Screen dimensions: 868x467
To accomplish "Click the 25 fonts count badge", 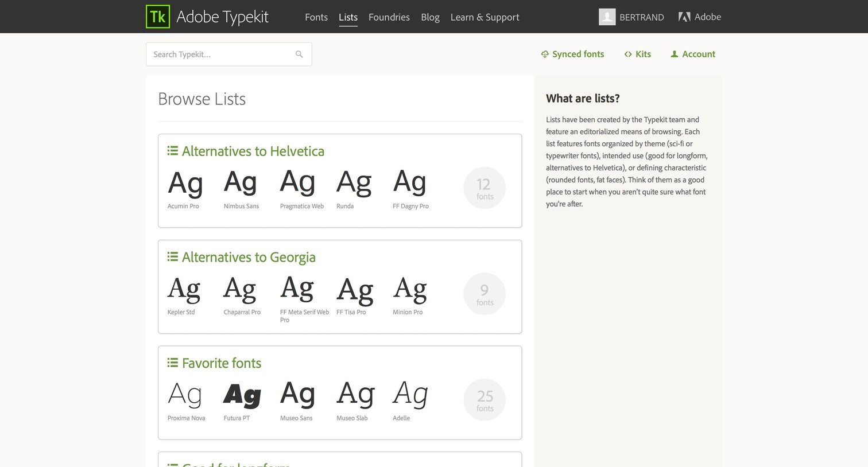I will 485,400.
